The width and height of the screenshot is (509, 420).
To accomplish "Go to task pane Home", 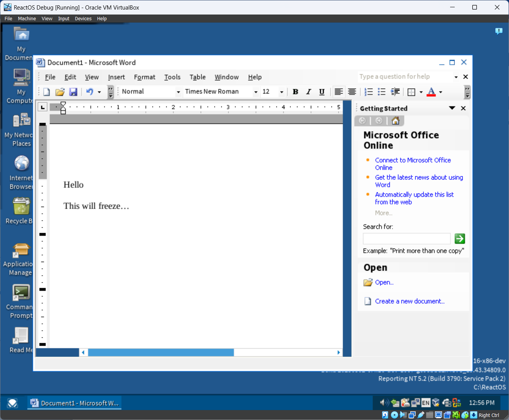I will 395,121.
